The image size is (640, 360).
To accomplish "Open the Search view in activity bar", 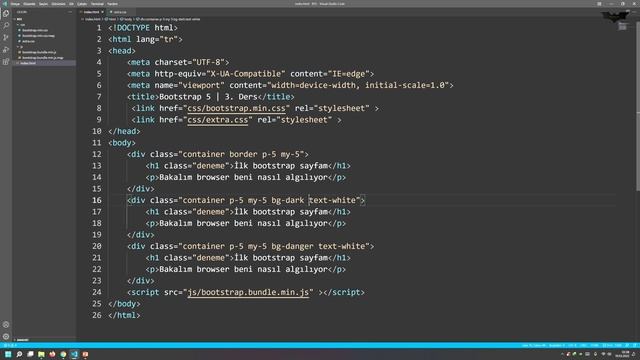I will click(x=6, y=26).
